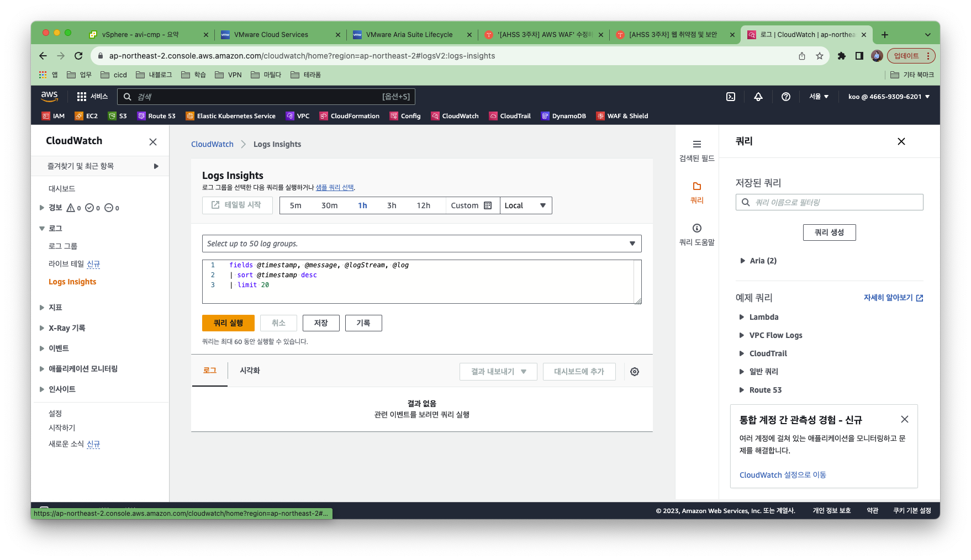Open CloudTrail shortcut in favorites bar
The width and height of the screenshot is (971, 560).
pyautogui.click(x=510, y=116)
